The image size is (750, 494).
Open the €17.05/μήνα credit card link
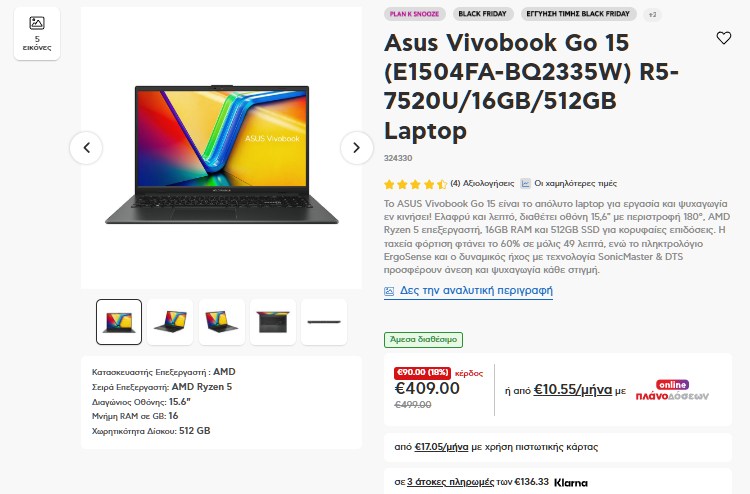(441, 447)
